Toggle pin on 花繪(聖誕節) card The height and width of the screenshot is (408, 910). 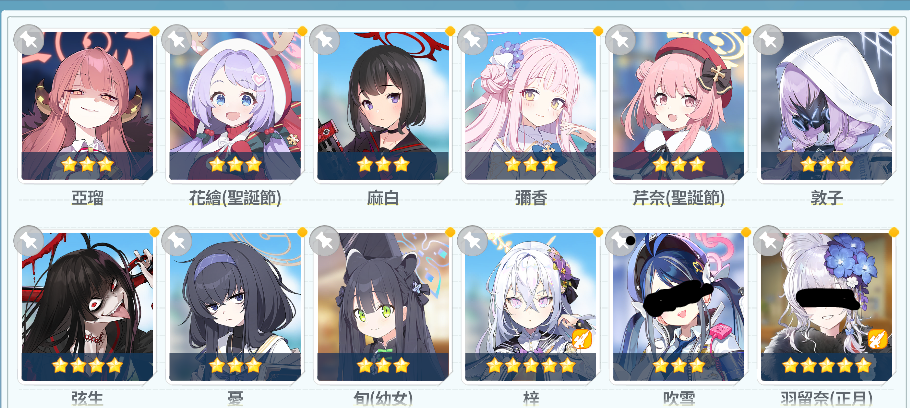point(176,39)
